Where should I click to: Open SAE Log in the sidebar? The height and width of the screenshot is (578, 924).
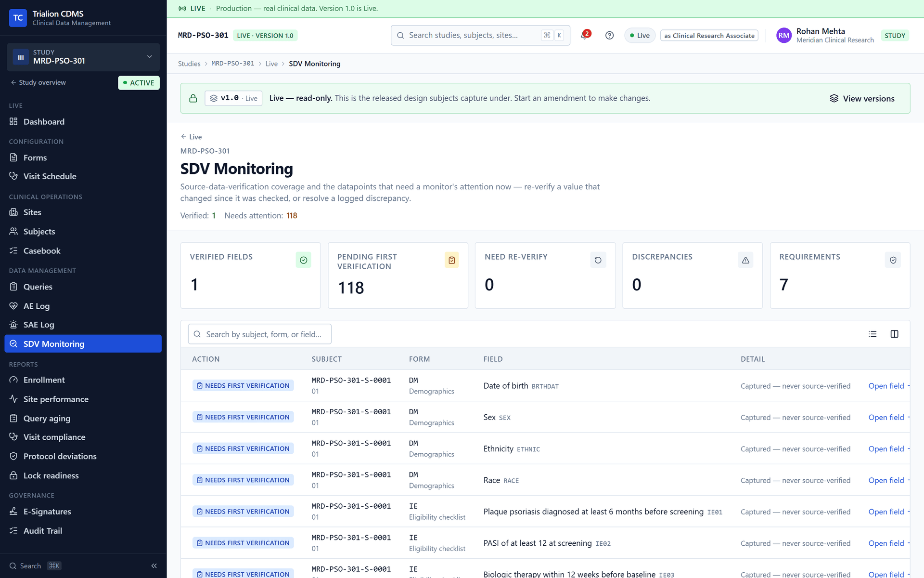tap(83, 325)
